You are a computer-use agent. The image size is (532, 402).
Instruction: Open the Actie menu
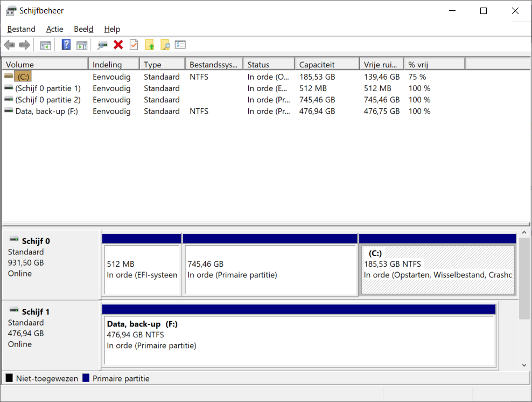[55, 29]
